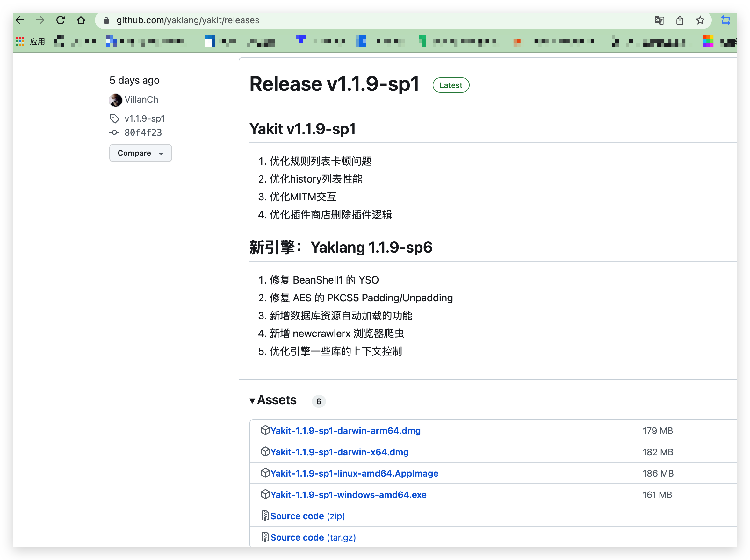Open the Compare dropdown
The height and width of the screenshot is (560, 750).
click(141, 153)
